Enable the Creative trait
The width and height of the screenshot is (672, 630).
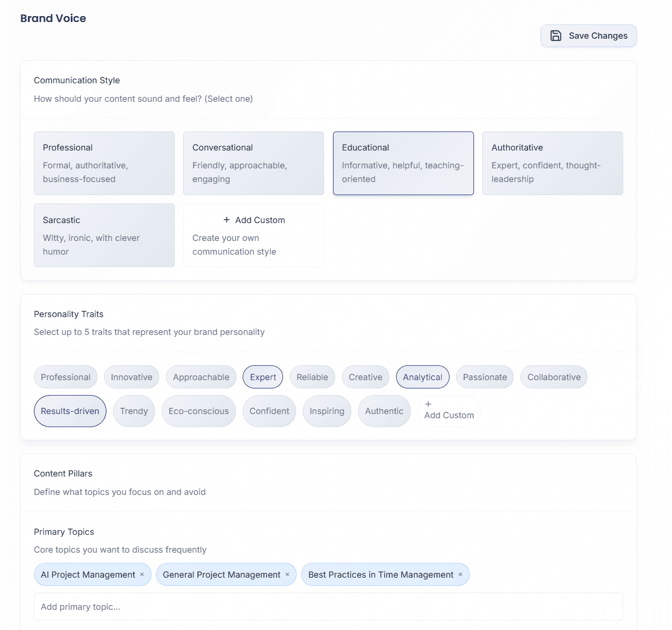(x=365, y=377)
